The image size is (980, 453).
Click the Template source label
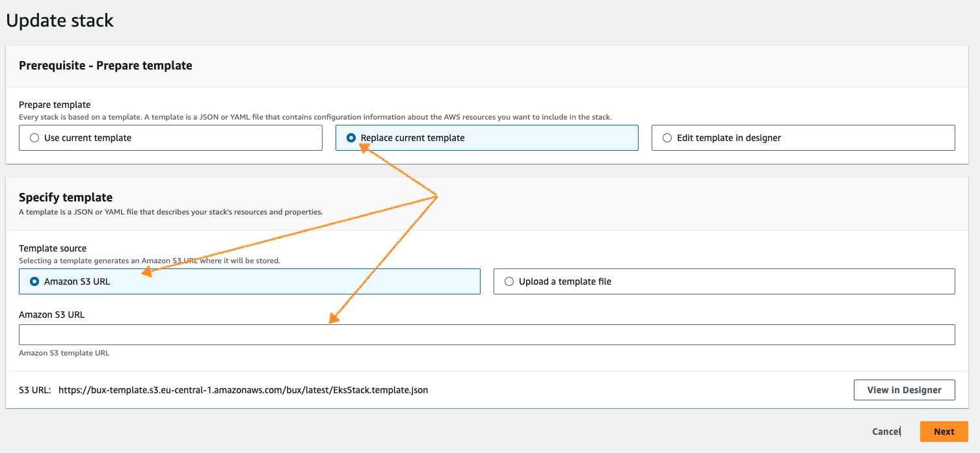[53, 248]
